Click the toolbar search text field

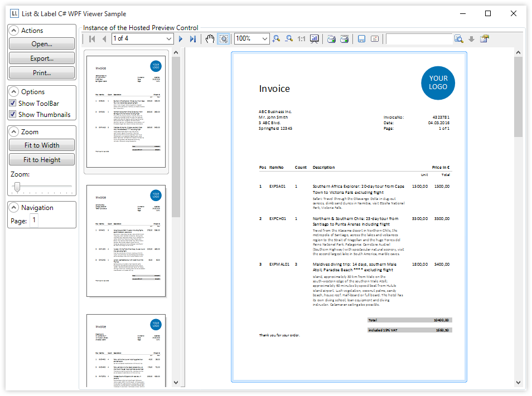[419, 39]
